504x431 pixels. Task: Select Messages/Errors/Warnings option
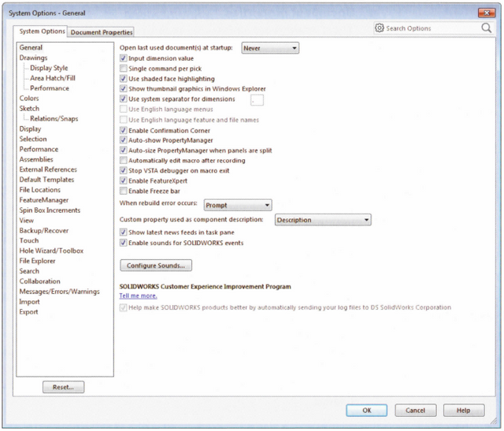60,292
